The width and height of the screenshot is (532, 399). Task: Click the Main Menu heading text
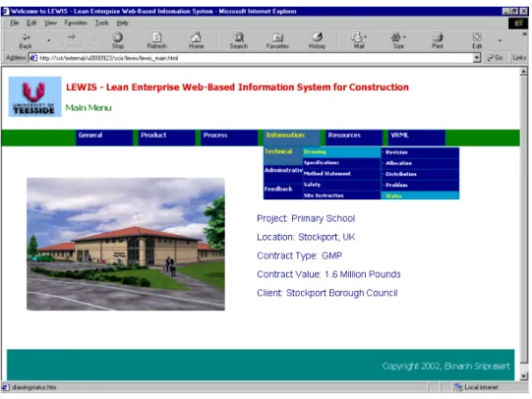pyautogui.click(x=89, y=108)
